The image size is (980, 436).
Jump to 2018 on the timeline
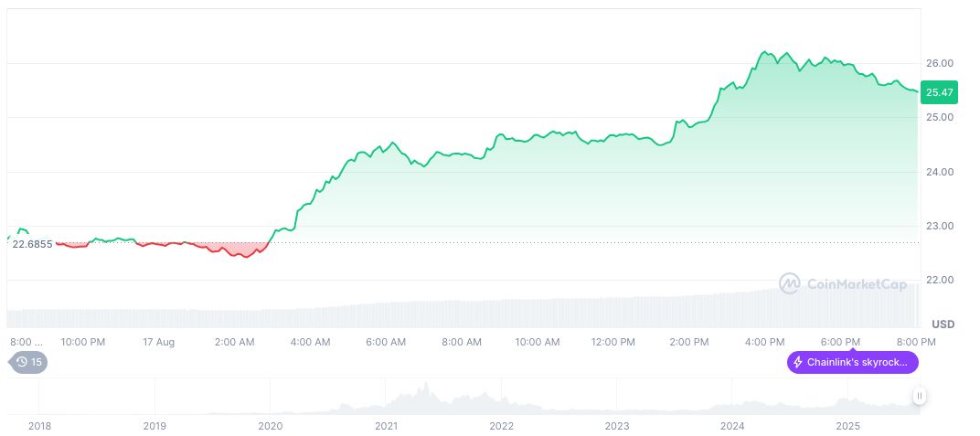[x=39, y=426]
